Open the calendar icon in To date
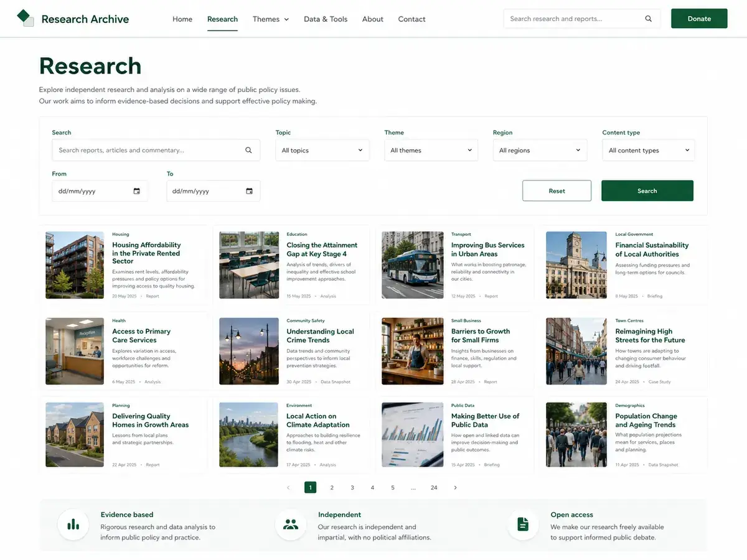Viewport: 747px width, 560px height. [x=249, y=191]
